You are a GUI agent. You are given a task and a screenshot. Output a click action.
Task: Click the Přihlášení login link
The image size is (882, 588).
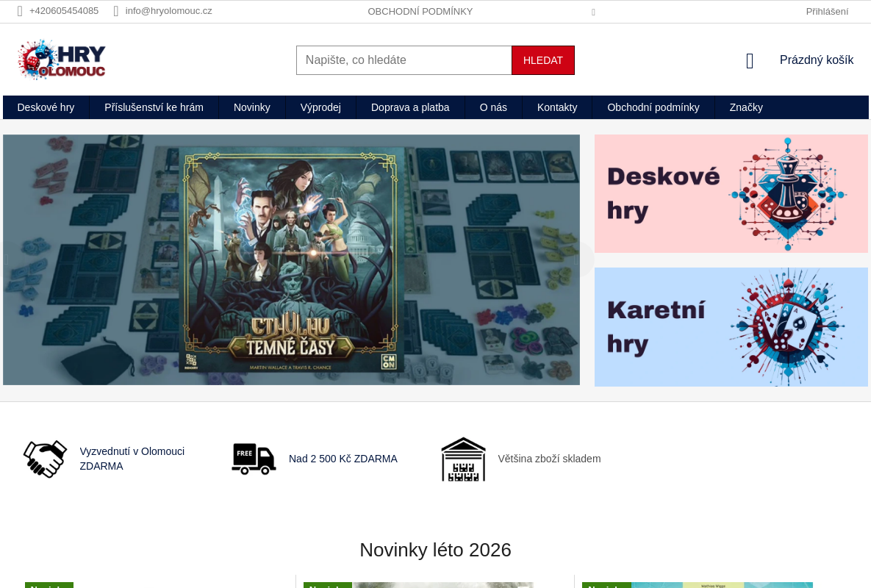(x=827, y=12)
